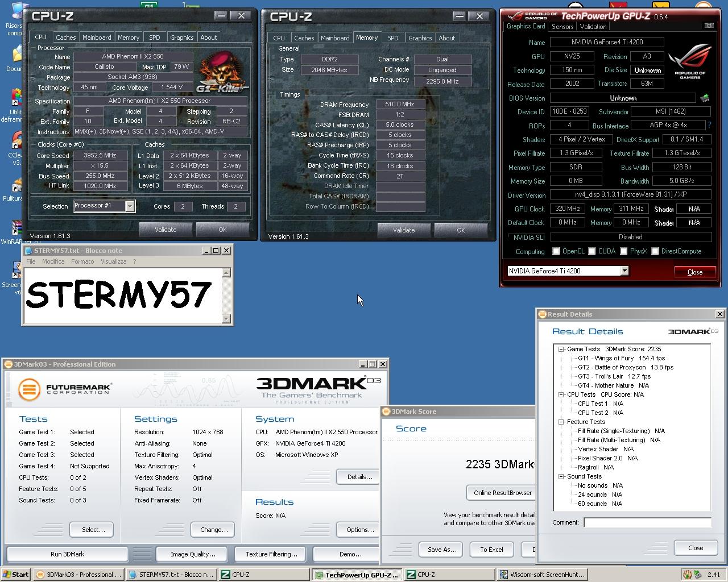Switch to STERMY57.txt Blocco note taskbar item

point(171,575)
